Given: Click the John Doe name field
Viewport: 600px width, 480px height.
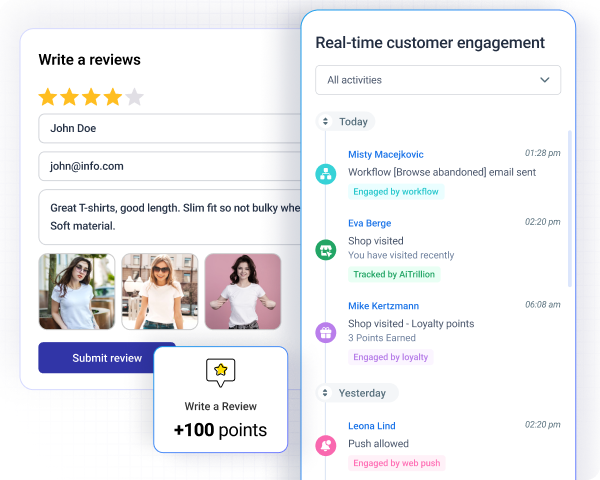Looking at the screenshot, I should click(170, 128).
